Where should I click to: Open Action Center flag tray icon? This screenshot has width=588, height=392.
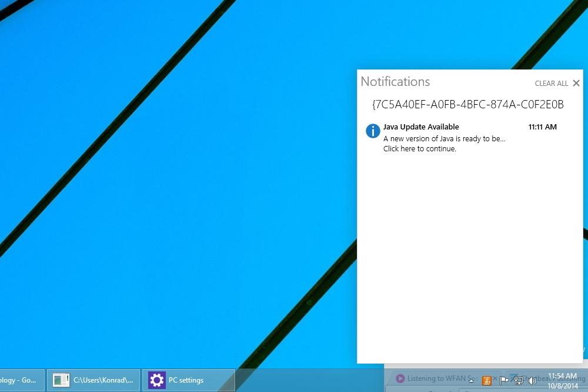(x=504, y=380)
